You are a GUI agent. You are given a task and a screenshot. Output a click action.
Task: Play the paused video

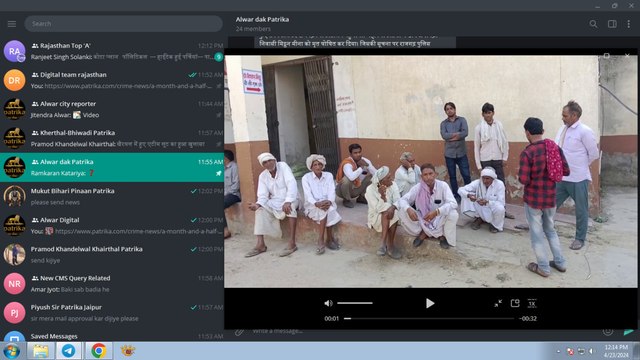(430, 303)
